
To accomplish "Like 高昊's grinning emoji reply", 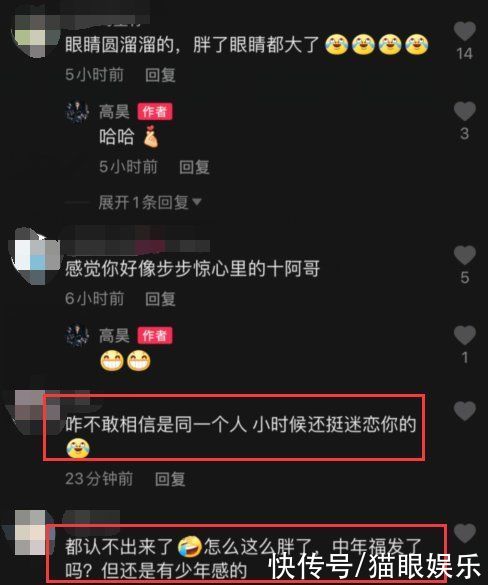I will (464, 335).
